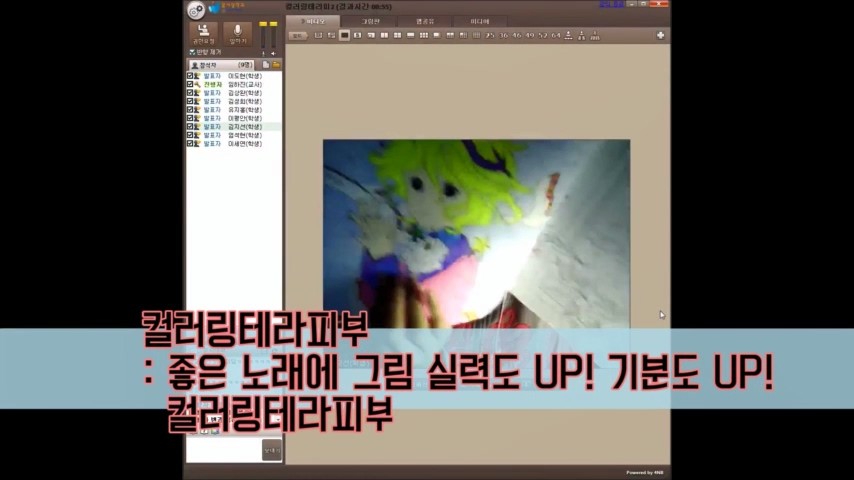This screenshot has width=854, height=480.
Task: Select the 49-video layout option
Action: pyautogui.click(x=529, y=35)
